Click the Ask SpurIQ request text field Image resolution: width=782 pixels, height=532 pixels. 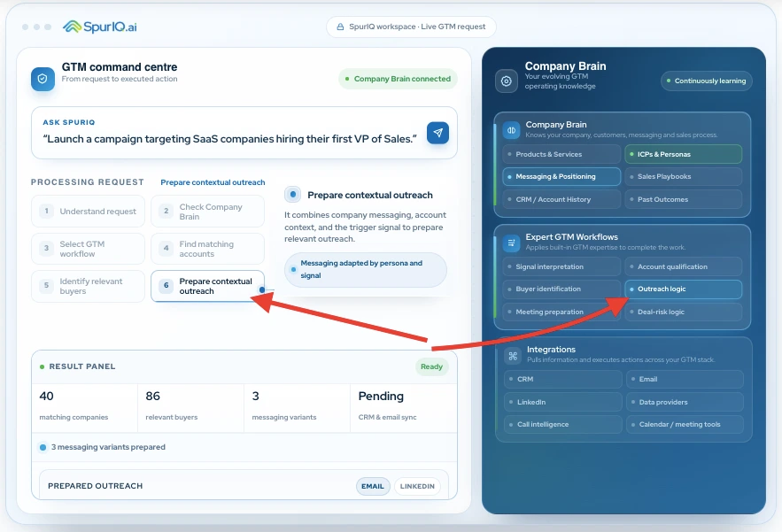pos(244,133)
